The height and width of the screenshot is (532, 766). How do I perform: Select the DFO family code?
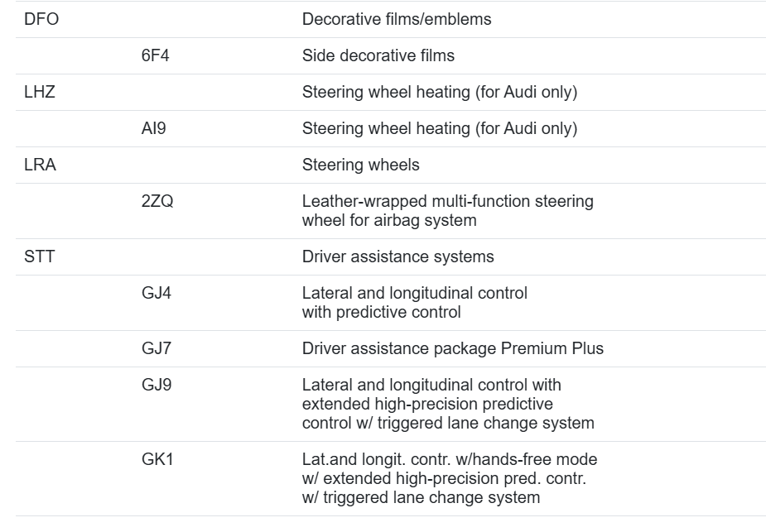(41, 19)
